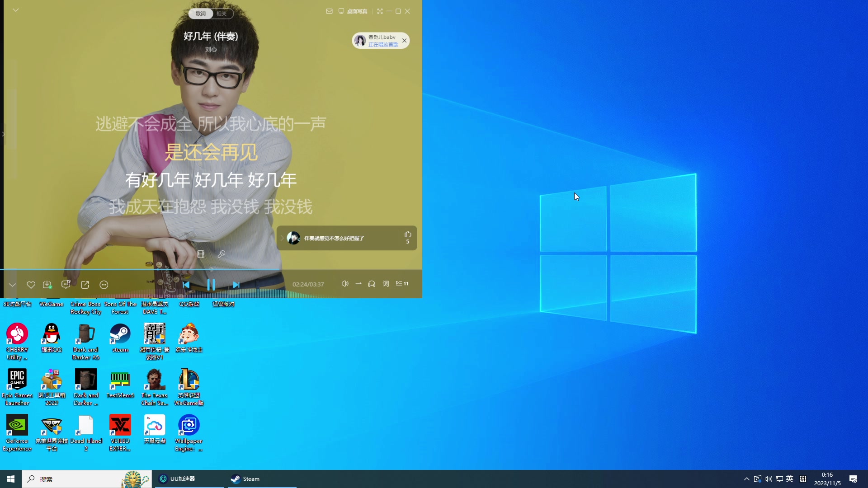The width and height of the screenshot is (868, 488).
Task: Open Wallpaper Engine desktop shortcut
Action: (x=189, y=433)
